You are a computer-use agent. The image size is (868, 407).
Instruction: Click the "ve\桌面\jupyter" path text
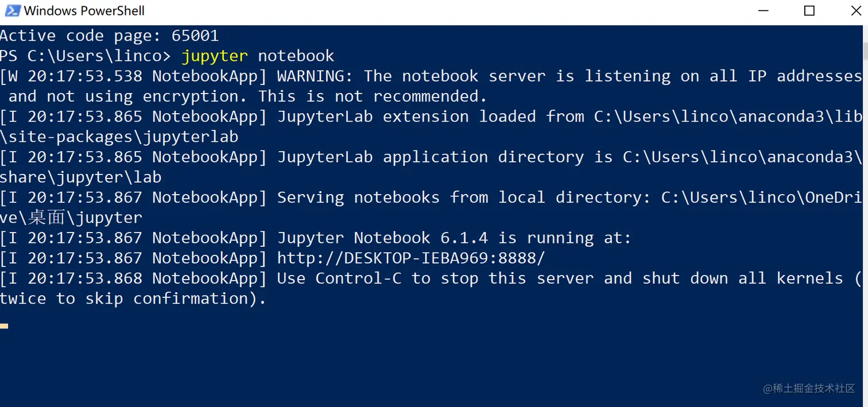pyautogui.click(x=71, y=218)
